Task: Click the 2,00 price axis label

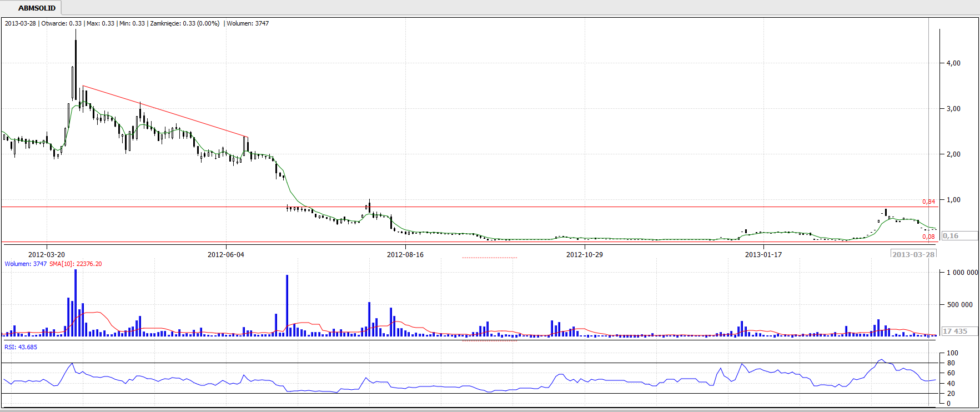Action: pyautogui.click(x=953, y=154)
